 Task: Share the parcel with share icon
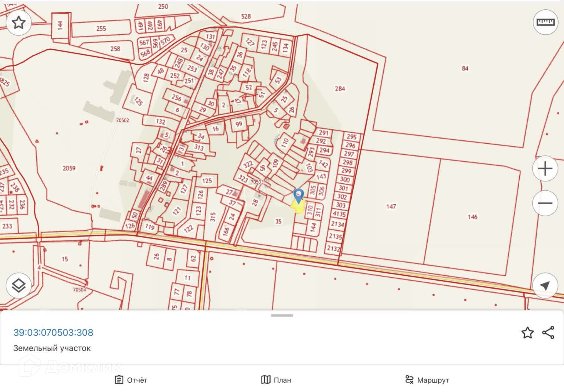point(548,332)
